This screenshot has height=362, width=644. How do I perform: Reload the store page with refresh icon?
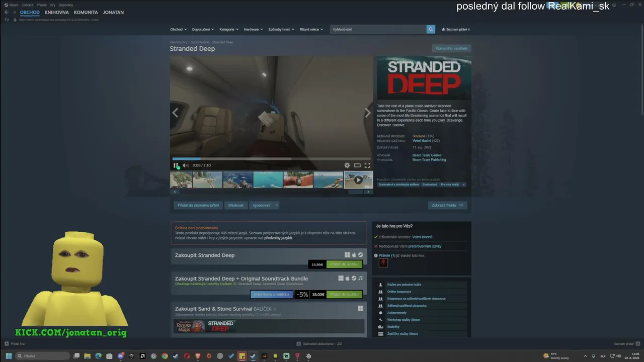tap(7, 20)
